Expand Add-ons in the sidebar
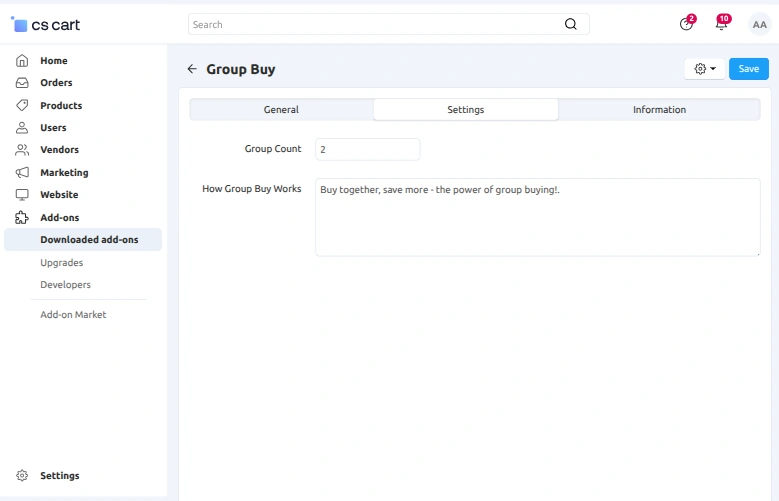This screenshot has width=779, height=501. point(60,217)
